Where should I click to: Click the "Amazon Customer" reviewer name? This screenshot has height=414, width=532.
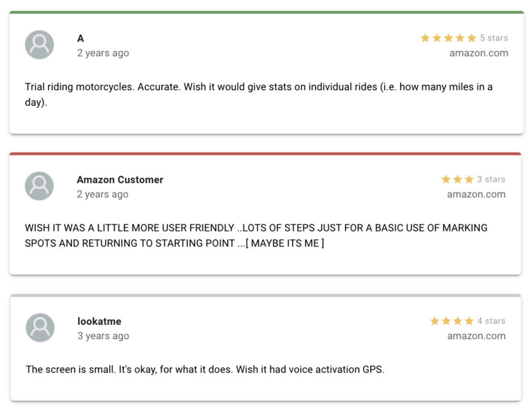(x=120, y=179)
